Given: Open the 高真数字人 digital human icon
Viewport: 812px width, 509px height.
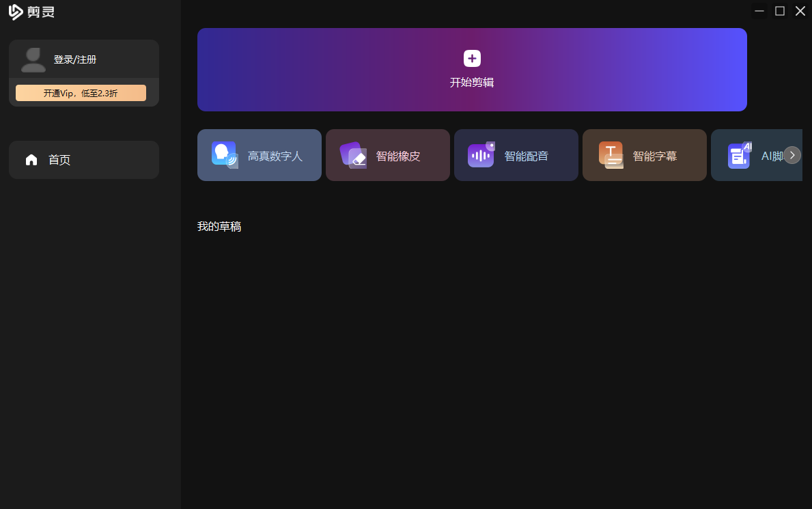Looking at the screenshot, I should pos(224,155).
